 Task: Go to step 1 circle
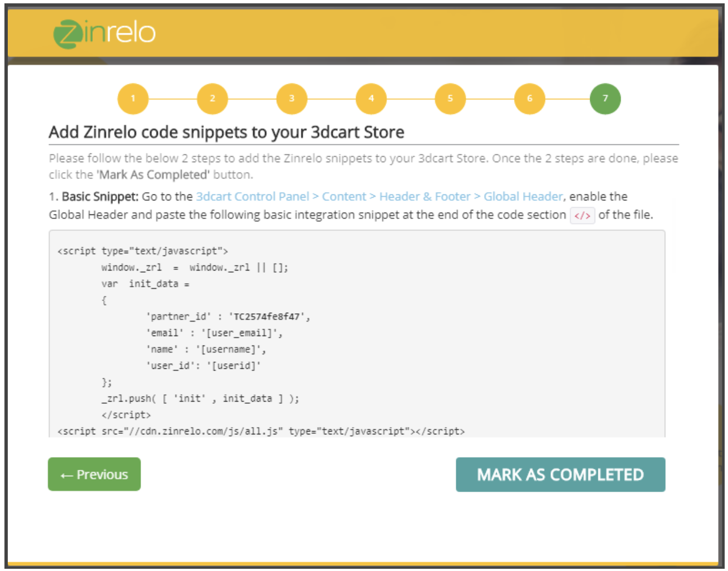(x=133, y=98)
